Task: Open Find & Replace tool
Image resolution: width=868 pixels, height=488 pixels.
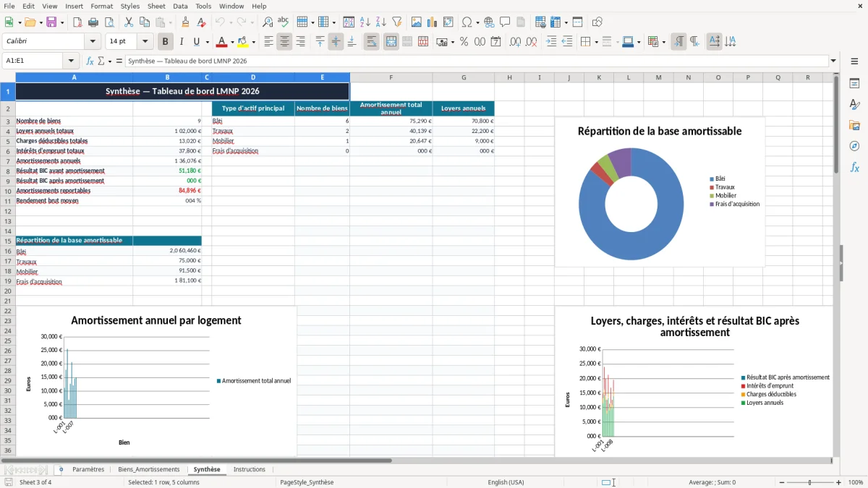Action: (268, 22)
